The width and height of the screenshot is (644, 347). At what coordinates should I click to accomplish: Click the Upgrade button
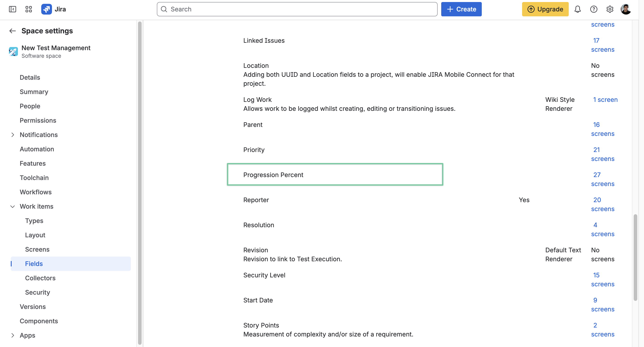pyautogui.click(x=545, y=9)
